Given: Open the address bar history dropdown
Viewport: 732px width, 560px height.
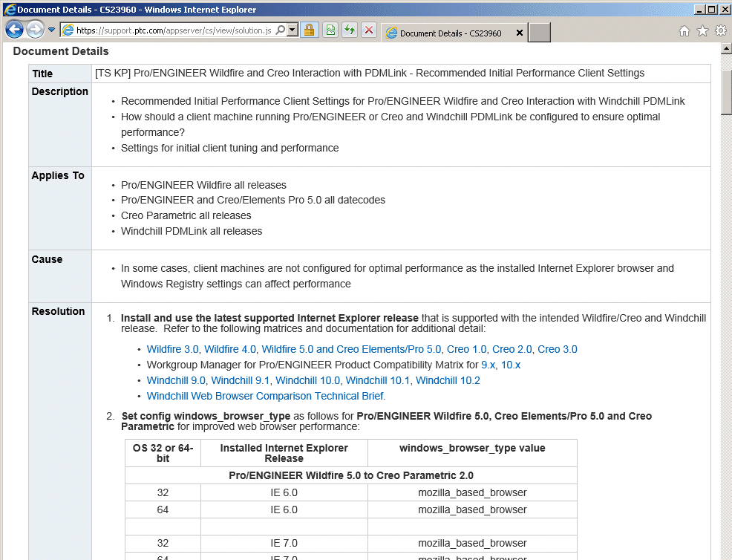Looking at the screenshot, I should (293, 31).
